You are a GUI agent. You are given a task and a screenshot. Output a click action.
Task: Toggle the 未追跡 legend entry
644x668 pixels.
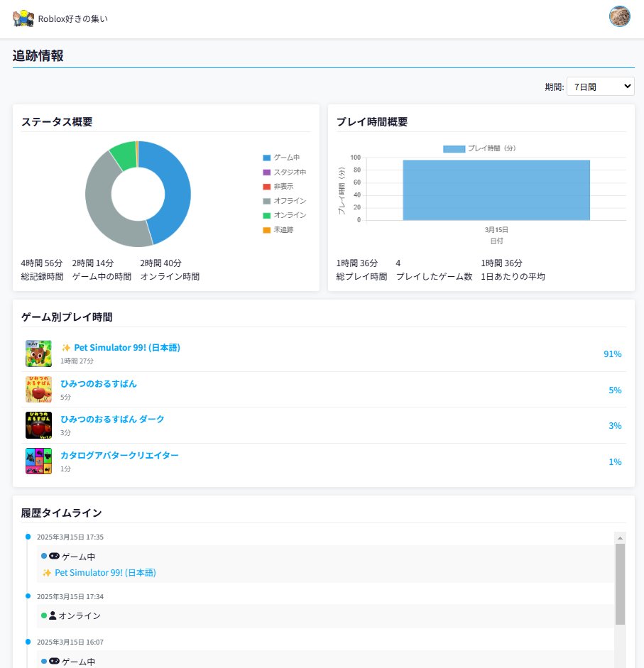click(x=278, y=230)
